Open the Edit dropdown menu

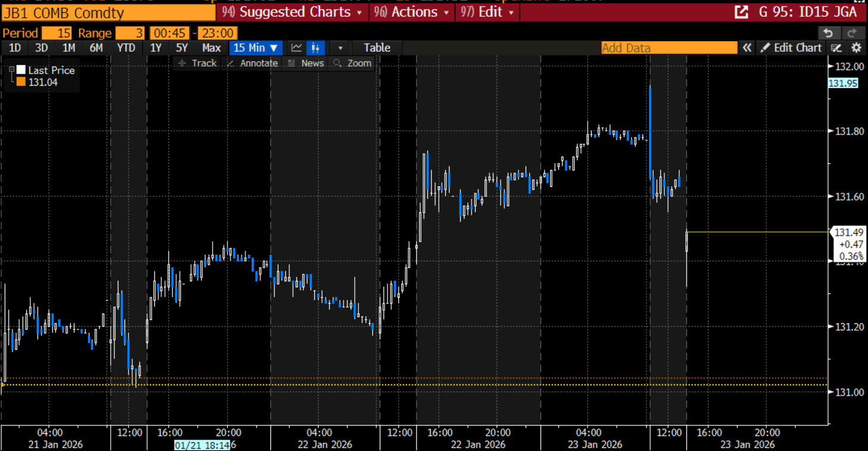487,12
